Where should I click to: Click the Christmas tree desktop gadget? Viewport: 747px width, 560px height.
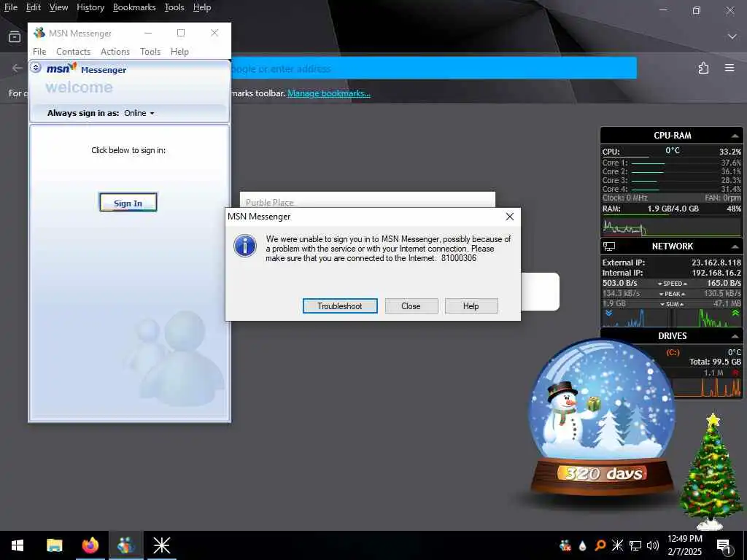tap(711, 472)
